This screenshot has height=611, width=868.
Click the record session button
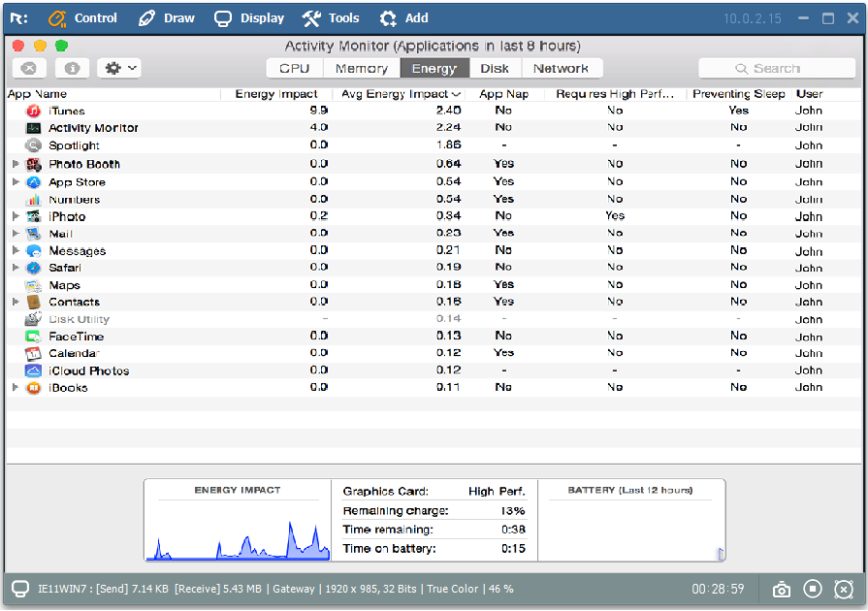[x=813, y=589]
